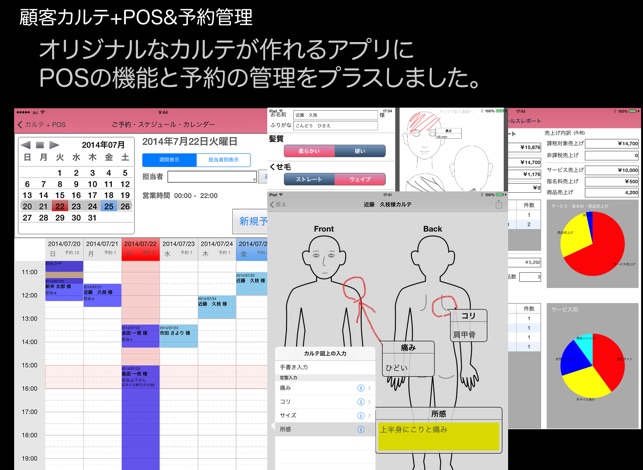Image resolution: width=643 pixels, height=470 pixels.
Task: Tap info icon next to サイズ
Action: (360, 415)
